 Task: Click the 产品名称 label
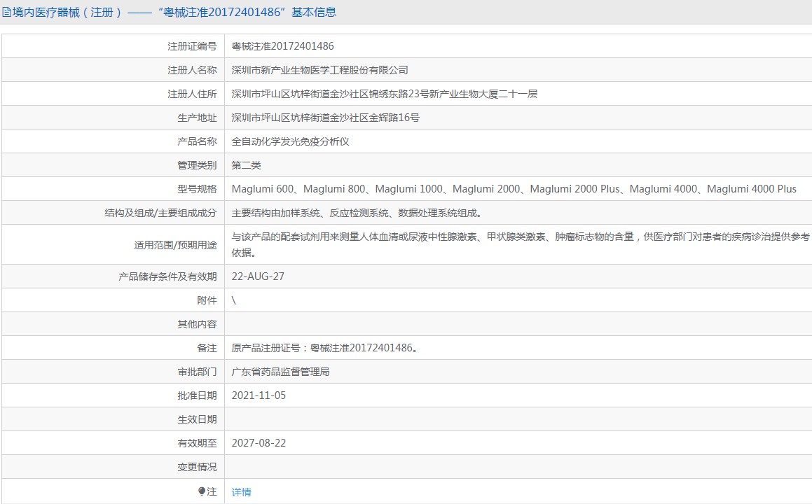click(197, 141)
